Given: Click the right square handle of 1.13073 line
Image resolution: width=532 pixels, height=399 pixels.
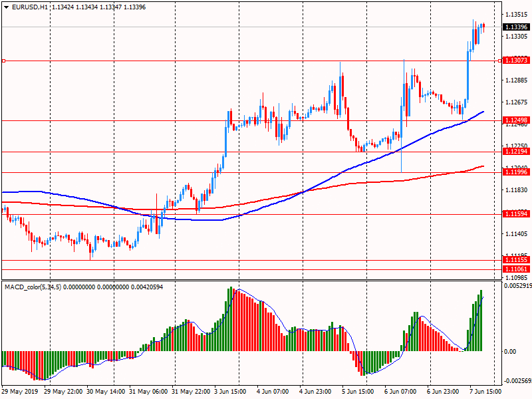Looking at the screenshot, I should click(x=500, y=61).
